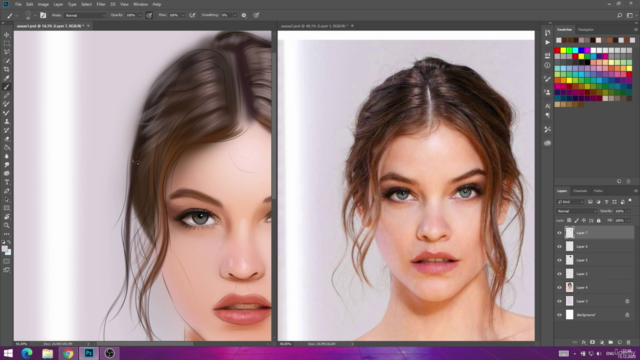
Task: Select the Brush tool in the toolbox
Action: [x=7, y=87]
